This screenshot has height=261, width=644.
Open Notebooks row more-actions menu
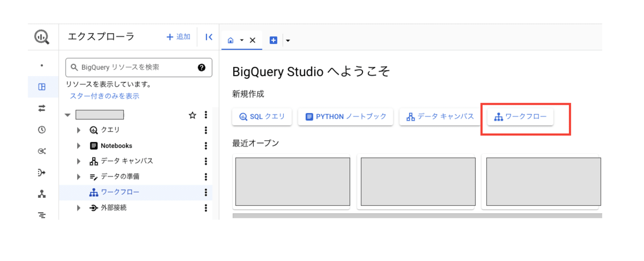click(x=206, y=146)
